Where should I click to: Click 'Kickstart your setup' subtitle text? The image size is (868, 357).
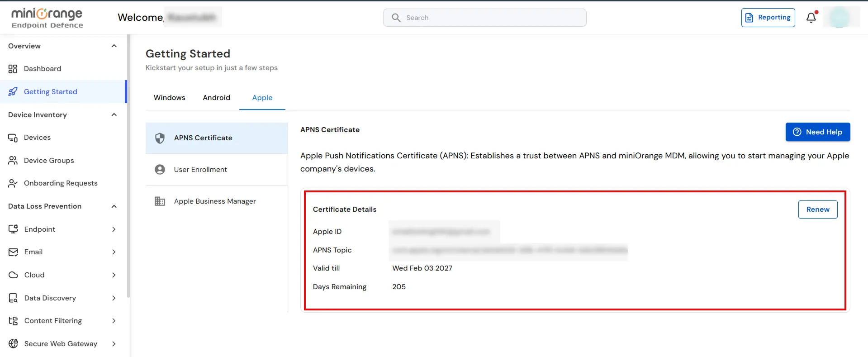click(x=212, y=68)
